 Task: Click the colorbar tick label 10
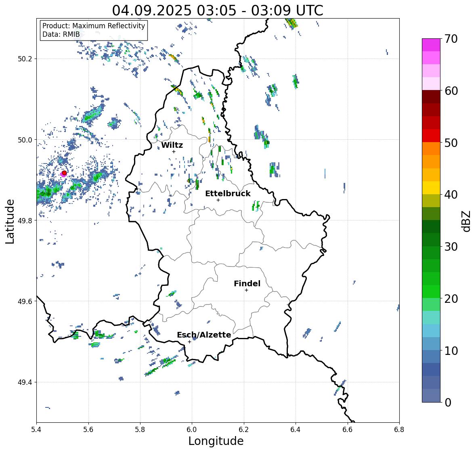point(451,350)
